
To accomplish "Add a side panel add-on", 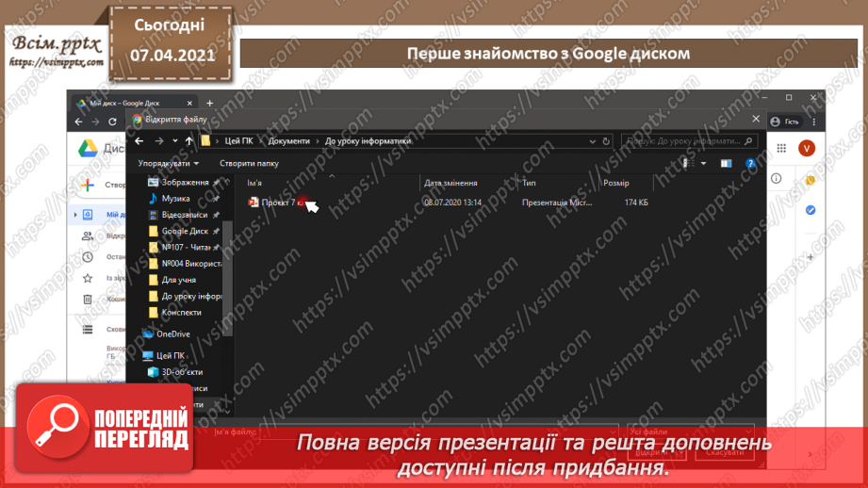I will pyautogui.click(x=811, y=257).
